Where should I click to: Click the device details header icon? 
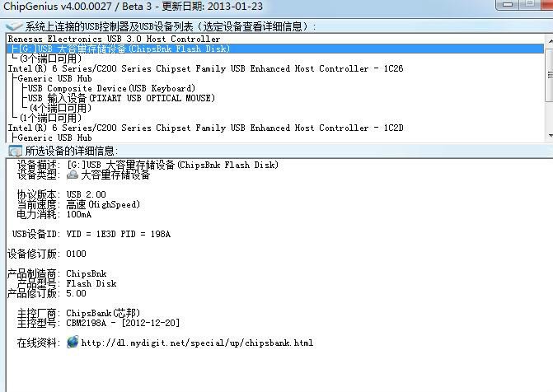pos(15,151)
